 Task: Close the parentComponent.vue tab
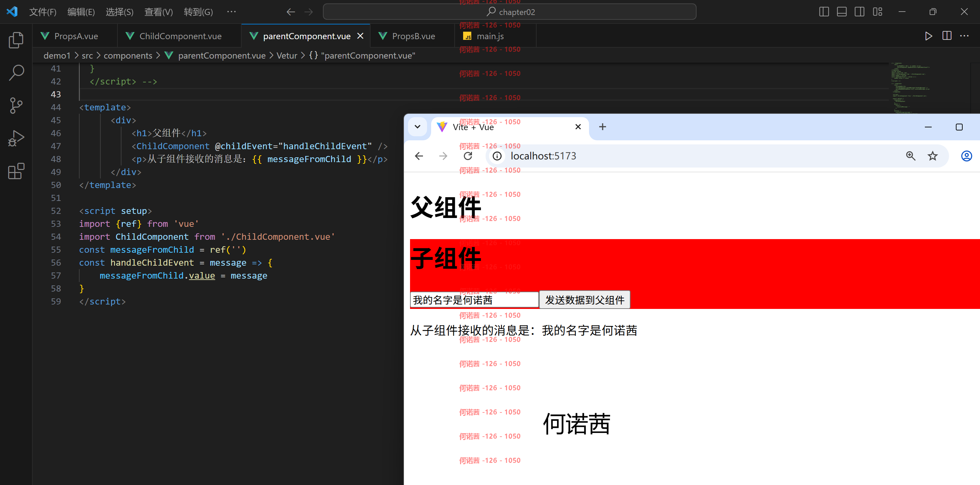coord(360,36)
